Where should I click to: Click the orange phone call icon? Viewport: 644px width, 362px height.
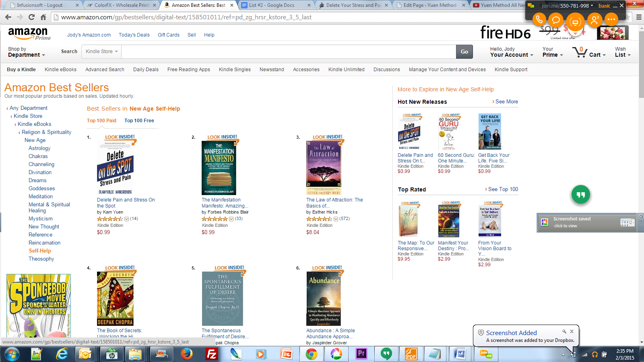pyautogui.click(x=539, y=19)
